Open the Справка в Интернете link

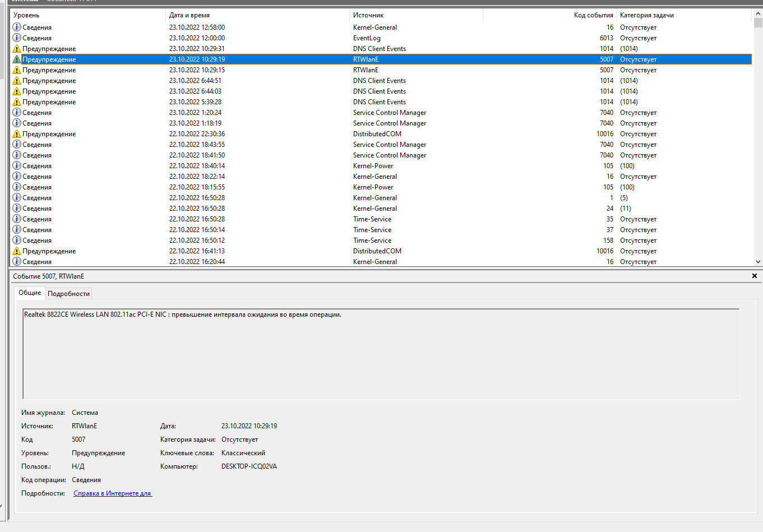pyautogui.click(x=112, y=493)
